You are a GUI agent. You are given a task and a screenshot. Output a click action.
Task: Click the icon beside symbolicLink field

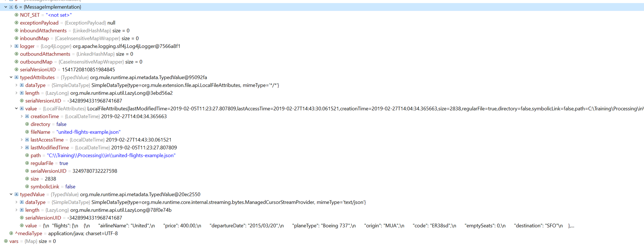(x=27, y=187)
